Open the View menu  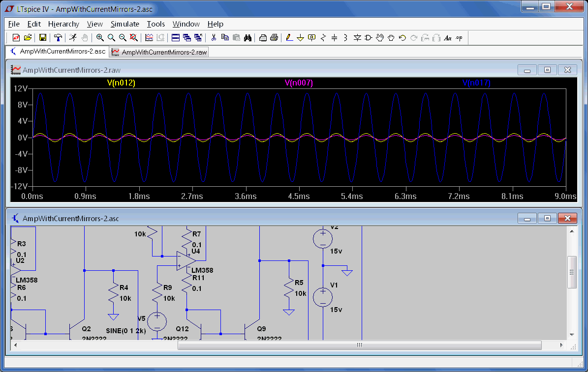click(x=95, y=24)
